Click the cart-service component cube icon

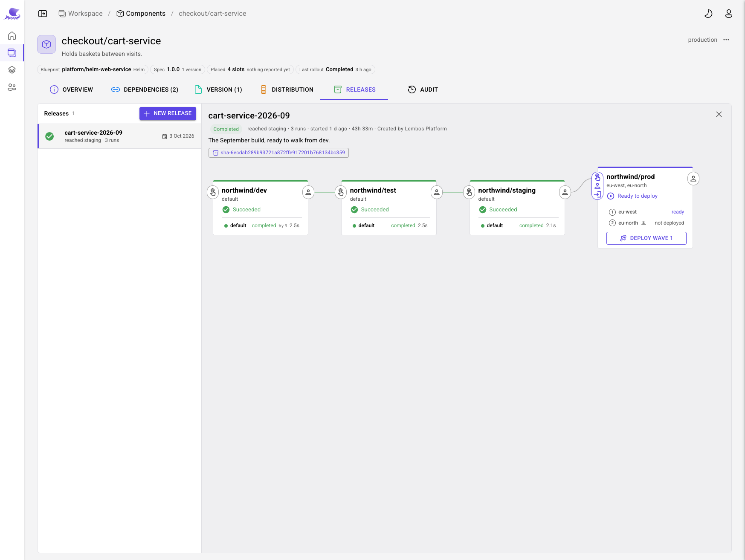[46, 44]
